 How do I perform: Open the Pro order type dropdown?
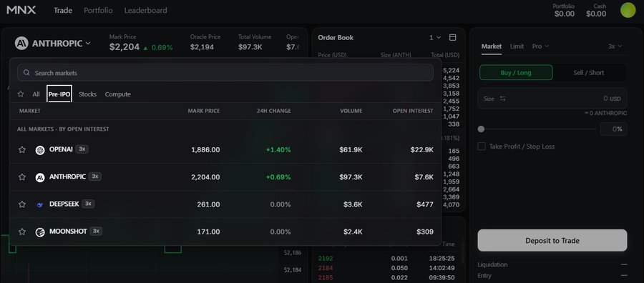tap(540, 46)
